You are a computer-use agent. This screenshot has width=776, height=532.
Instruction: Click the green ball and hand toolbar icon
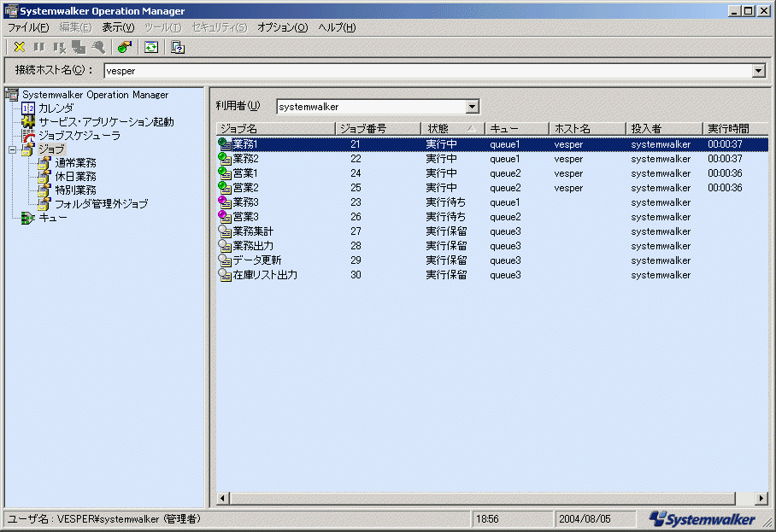[125, 47]
